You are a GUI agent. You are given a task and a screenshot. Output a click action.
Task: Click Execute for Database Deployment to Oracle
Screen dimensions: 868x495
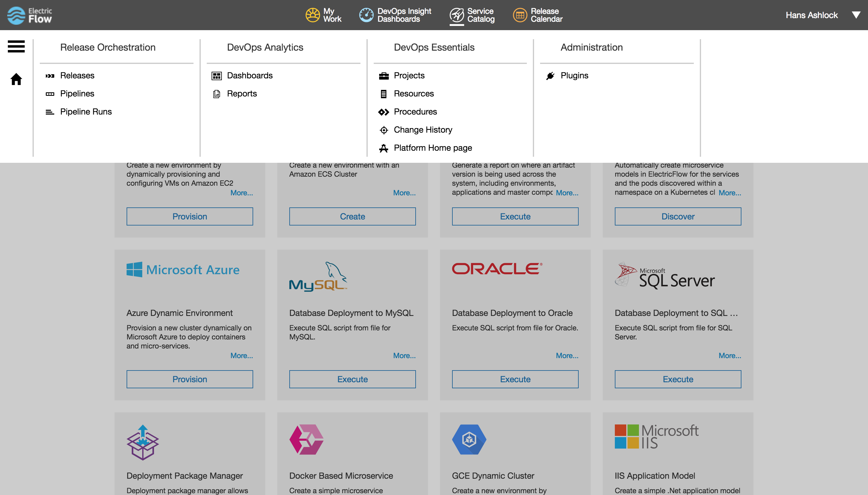(x=515, y=379)
